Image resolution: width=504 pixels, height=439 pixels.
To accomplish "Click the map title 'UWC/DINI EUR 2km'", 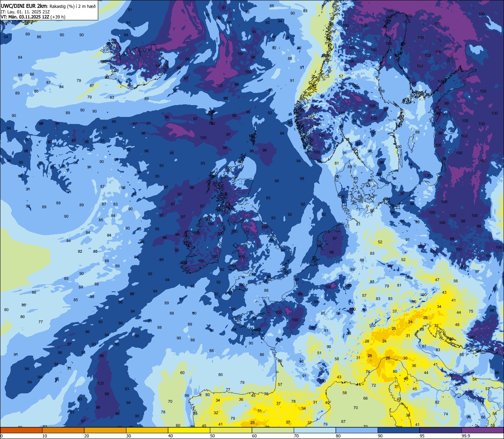I will point(24,6).
